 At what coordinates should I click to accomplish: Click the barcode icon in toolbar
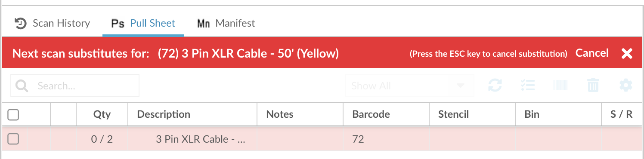tap(560, 86)
